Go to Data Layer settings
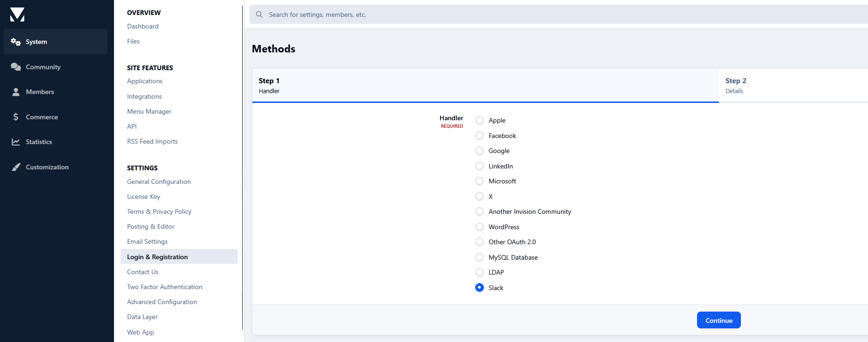This screenshot has height=342, width=868. coord(142,317)
